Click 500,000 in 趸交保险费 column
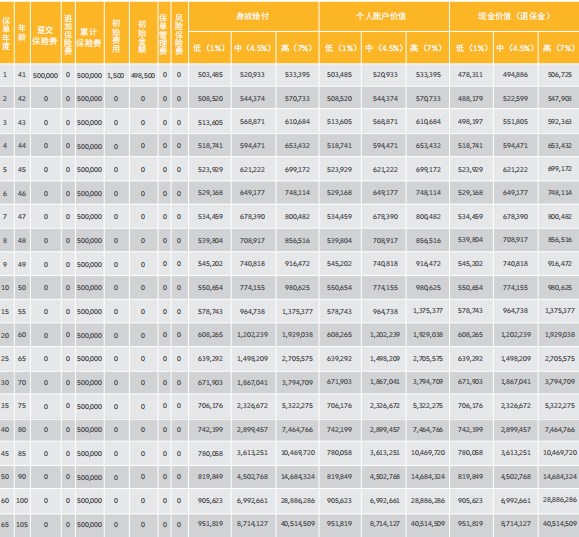The image size is (579, 537). click(x=45, y=75)
